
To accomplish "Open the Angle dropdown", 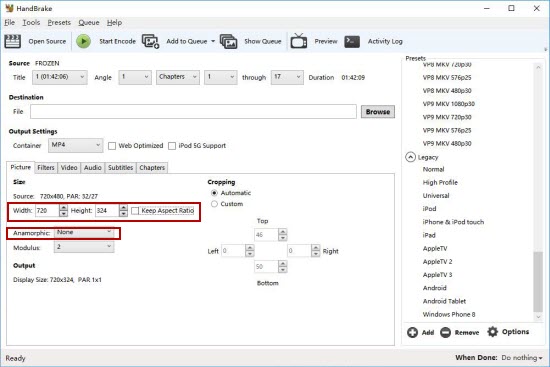I will click(135, 77).
